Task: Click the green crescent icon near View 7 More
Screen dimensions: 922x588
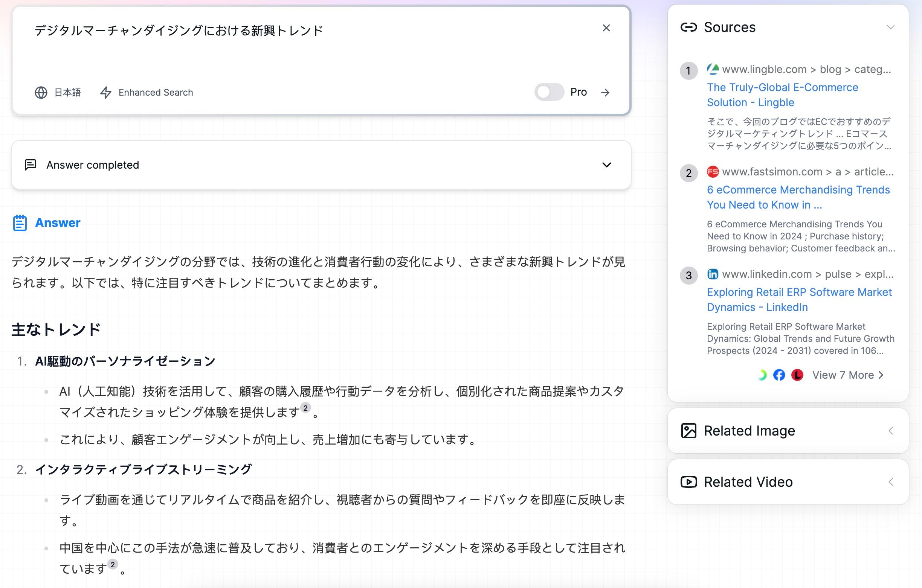Action: pyautogui.click(x=762, y=375)
